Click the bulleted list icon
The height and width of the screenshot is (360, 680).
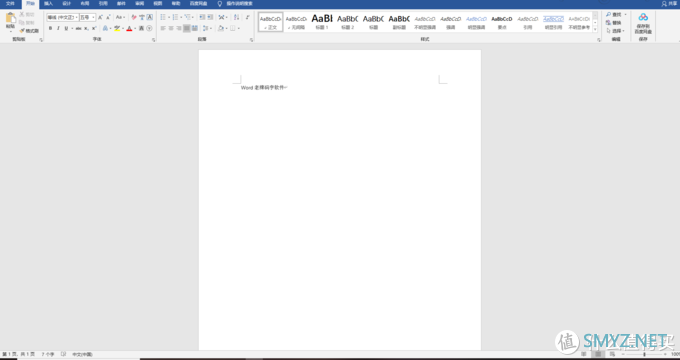coord(163,17)
